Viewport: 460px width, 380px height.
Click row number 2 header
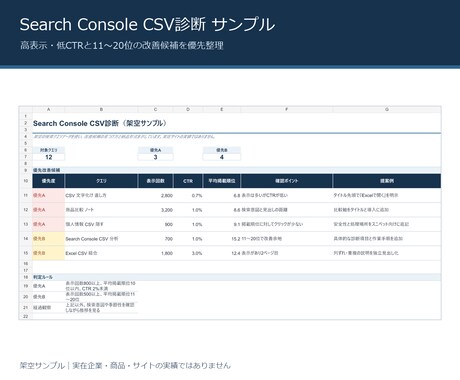coord(26,123)
